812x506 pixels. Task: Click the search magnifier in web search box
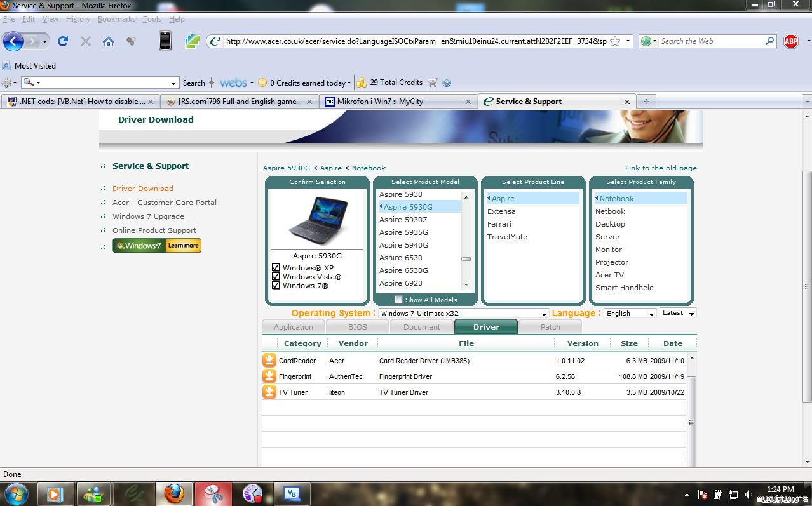click(770, 41)
